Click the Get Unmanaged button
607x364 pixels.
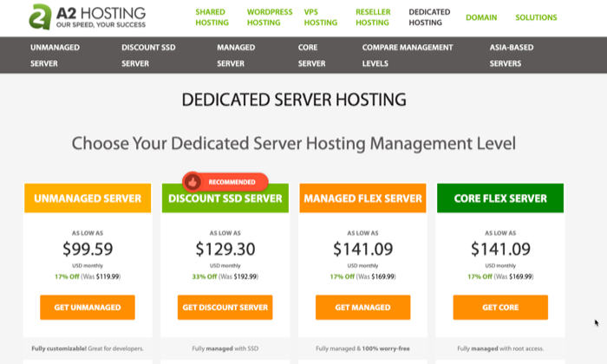[88, 308]
